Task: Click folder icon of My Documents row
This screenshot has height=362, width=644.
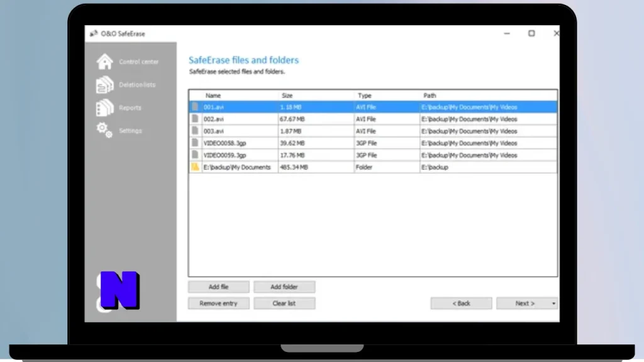Action: [x=195, y=167]
